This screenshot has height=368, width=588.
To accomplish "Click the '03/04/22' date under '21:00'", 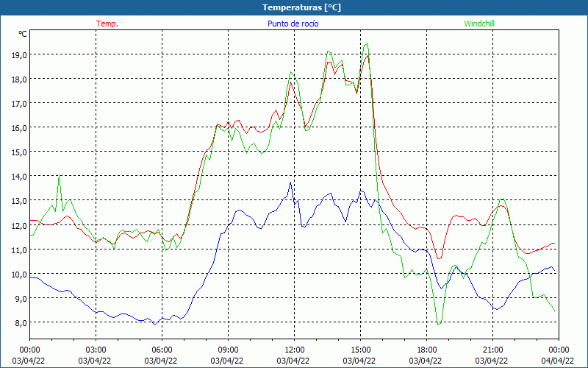I will pos(491,361).
